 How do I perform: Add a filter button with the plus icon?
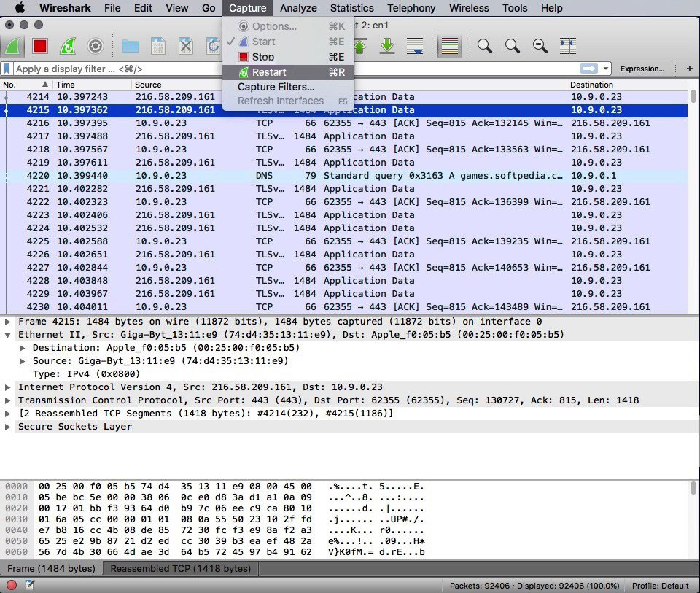(x=690, y=69)
